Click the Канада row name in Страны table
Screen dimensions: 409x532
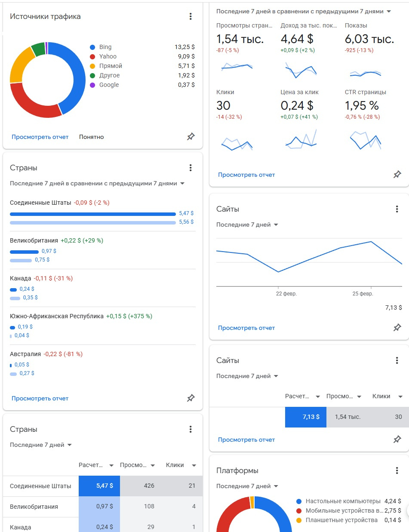(x=21, y=527)
